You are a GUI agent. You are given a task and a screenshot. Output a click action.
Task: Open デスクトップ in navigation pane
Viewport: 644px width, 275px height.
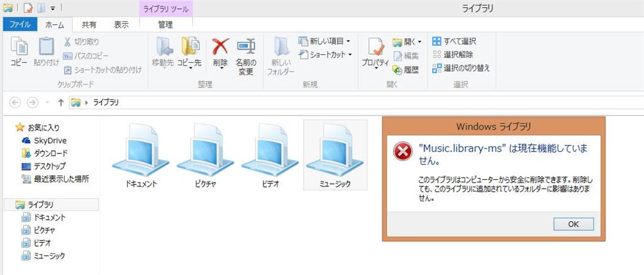(x=43, y=166)
